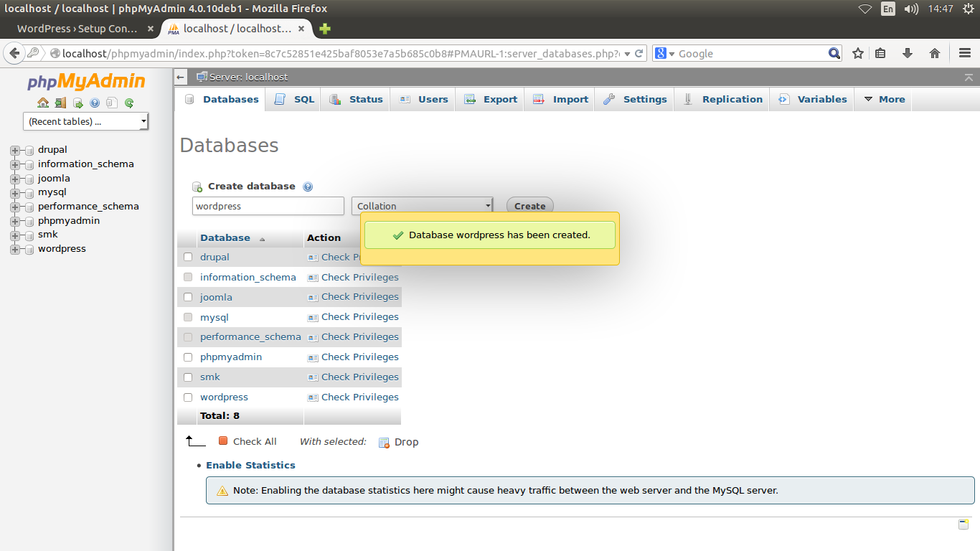The image size is (980, 551).
Task: Click the Drop icon under With selected
Action: click(384, 442)
